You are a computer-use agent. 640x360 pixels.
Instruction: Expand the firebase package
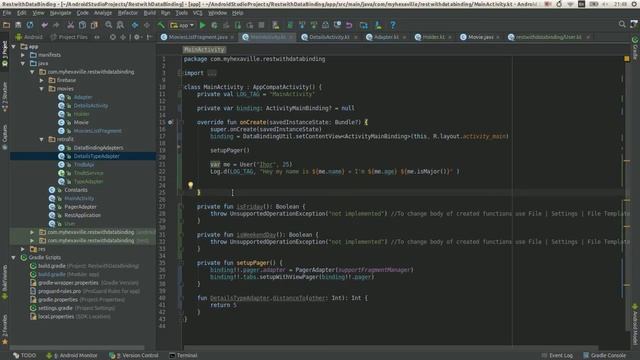(x=42, y=80)
